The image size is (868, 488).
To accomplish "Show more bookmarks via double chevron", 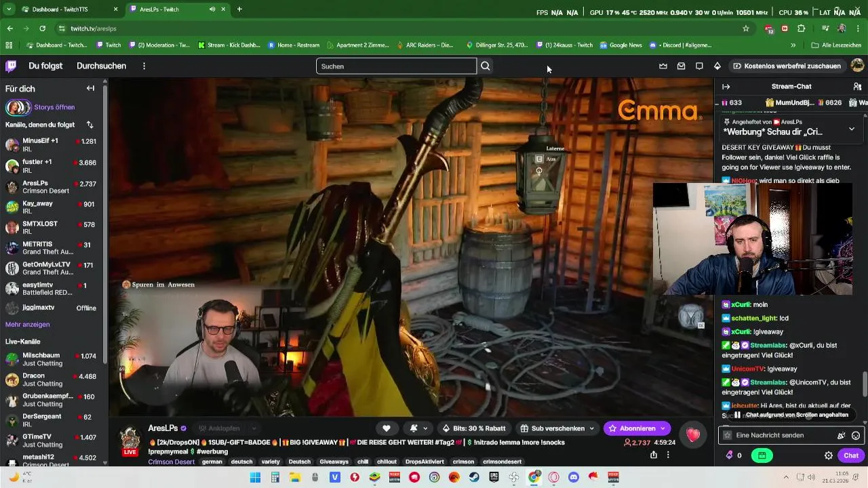I will [793, 45].
